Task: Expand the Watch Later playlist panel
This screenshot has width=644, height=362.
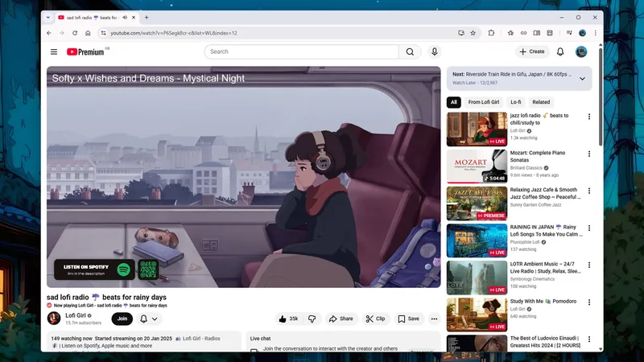Action: point(582,78)
